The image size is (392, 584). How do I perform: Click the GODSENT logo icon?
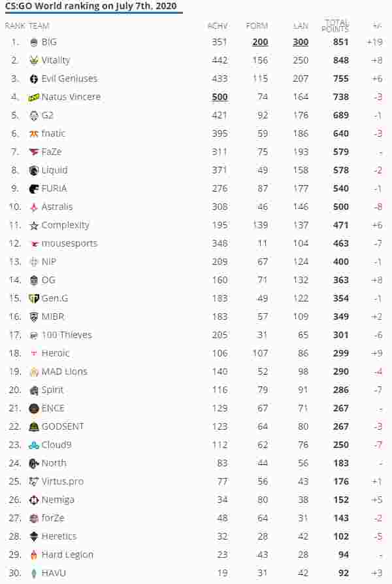[x=34, y=427]
